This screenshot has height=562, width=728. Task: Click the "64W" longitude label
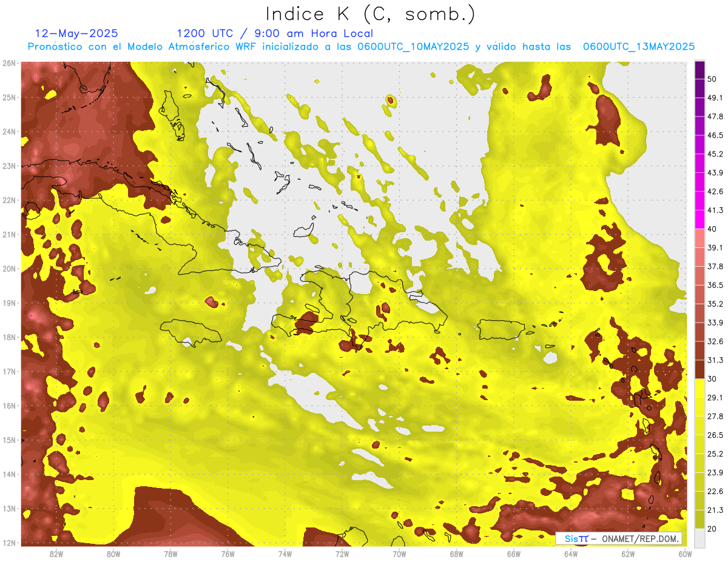click(571, 554)
